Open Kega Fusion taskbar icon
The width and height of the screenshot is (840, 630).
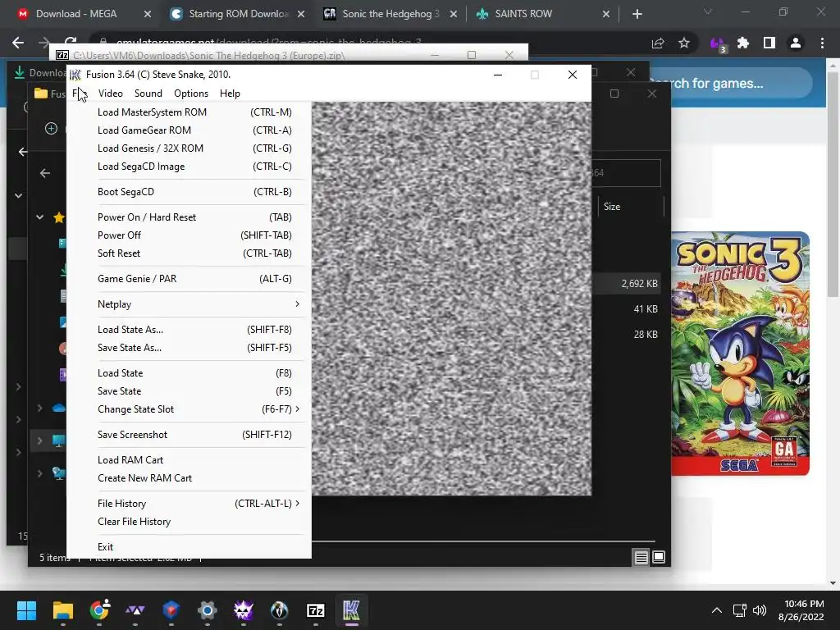351,610
